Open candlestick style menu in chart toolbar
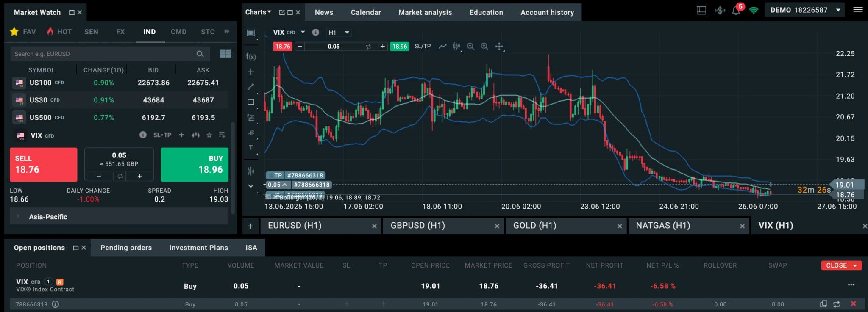 click(x=456, y=46)
